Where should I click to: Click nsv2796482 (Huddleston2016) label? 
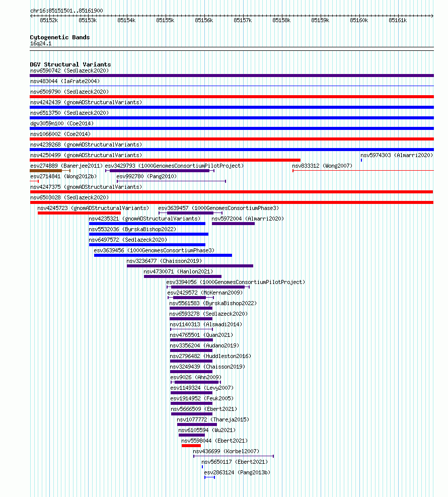tap(211, 357)
